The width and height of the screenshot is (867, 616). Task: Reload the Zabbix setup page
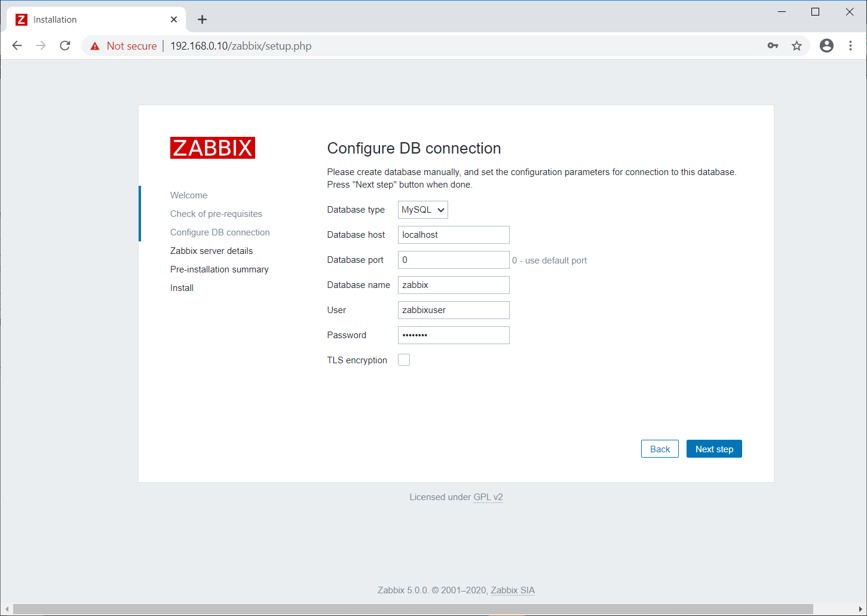[65, 46]
